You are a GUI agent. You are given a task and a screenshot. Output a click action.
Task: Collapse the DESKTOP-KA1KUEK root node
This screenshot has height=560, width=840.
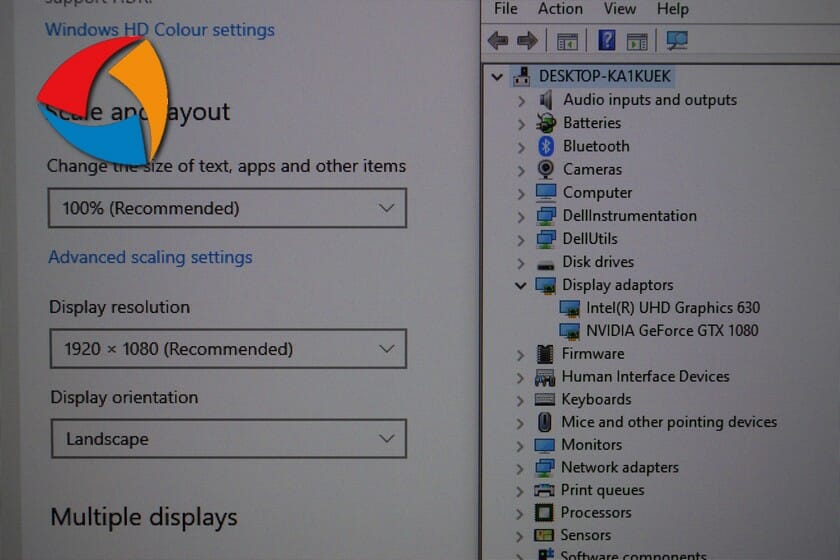[497, 77]
